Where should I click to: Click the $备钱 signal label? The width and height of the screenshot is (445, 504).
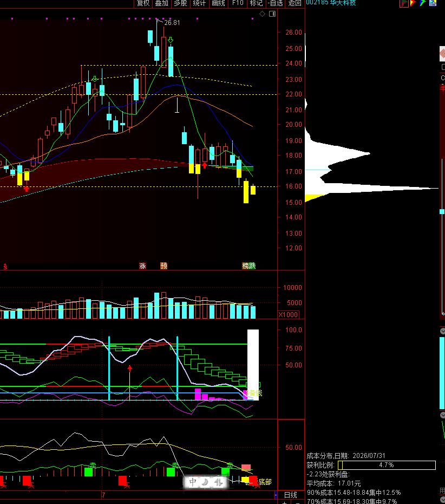pyautogui.click(x=254, y=393)
